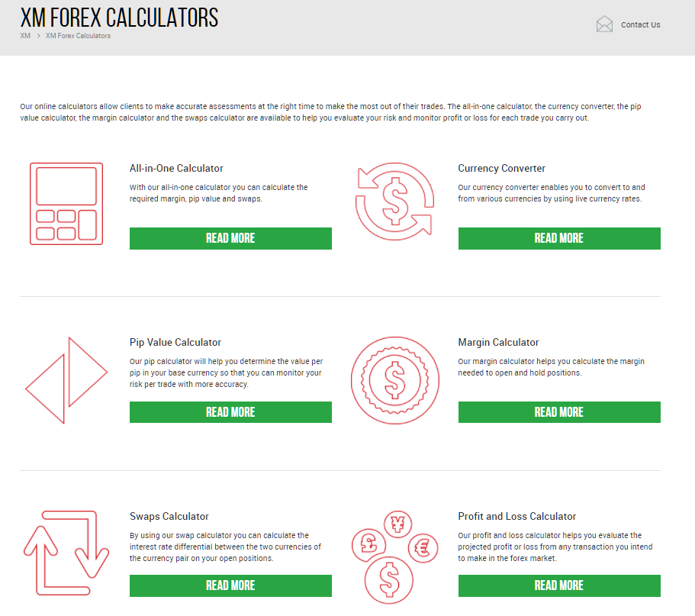Click the Margin Calculator coin icon
Image resolution: width=695 pixels, height=616 pixels.
point(395,380)
